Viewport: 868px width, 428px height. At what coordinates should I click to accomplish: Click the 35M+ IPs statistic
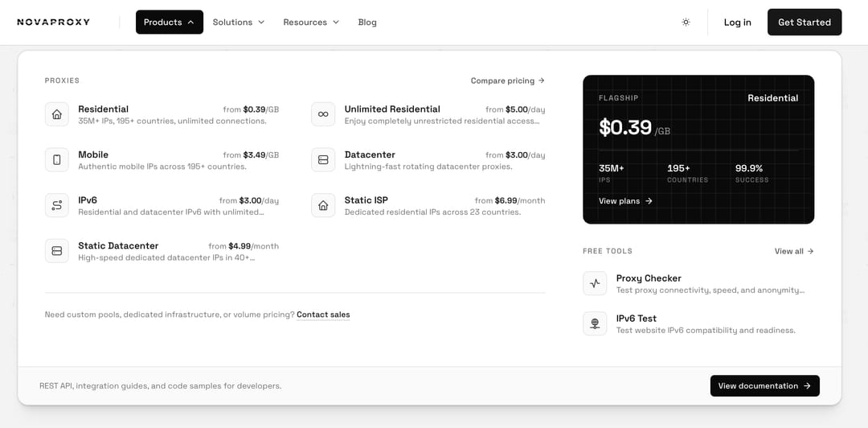[x=611, y=173]
